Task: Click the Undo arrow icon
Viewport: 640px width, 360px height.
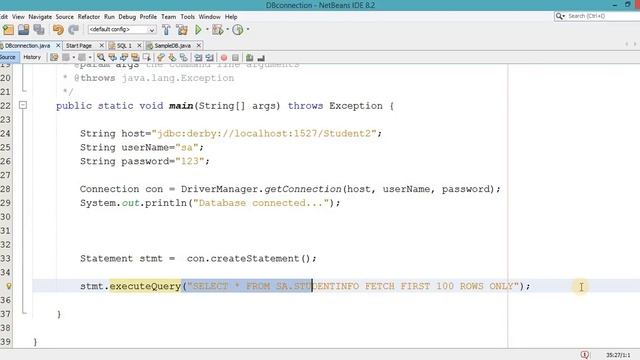Action: click(58, 29)
